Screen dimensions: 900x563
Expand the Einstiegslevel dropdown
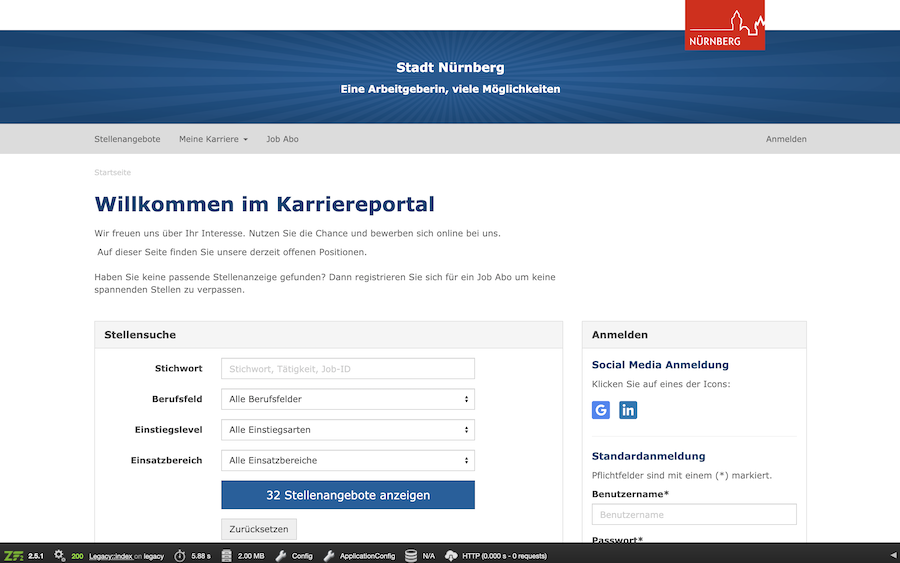(x=347, y=430)
